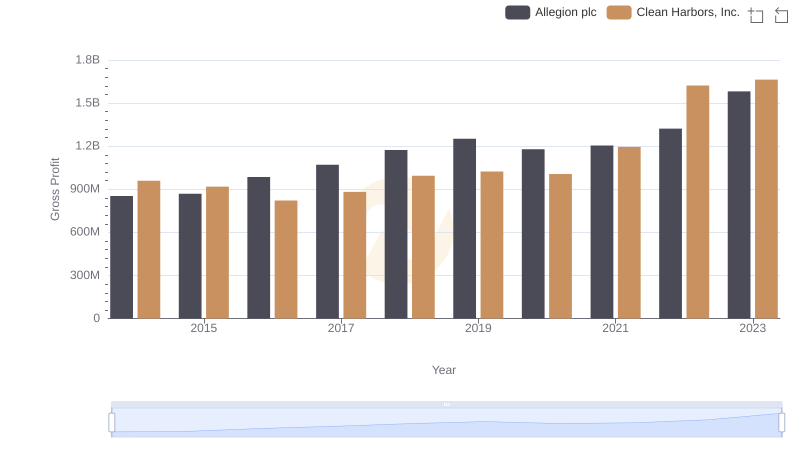Screen dimensions: 800x461
Task: Click the 600M y-axis label
Action: pyautogui.click(x=85, y=232)
